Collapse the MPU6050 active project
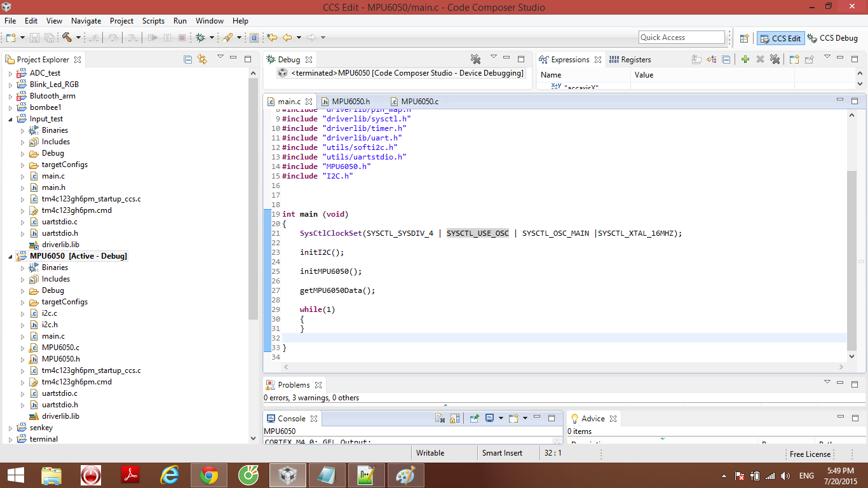 (x=10, y=256)
